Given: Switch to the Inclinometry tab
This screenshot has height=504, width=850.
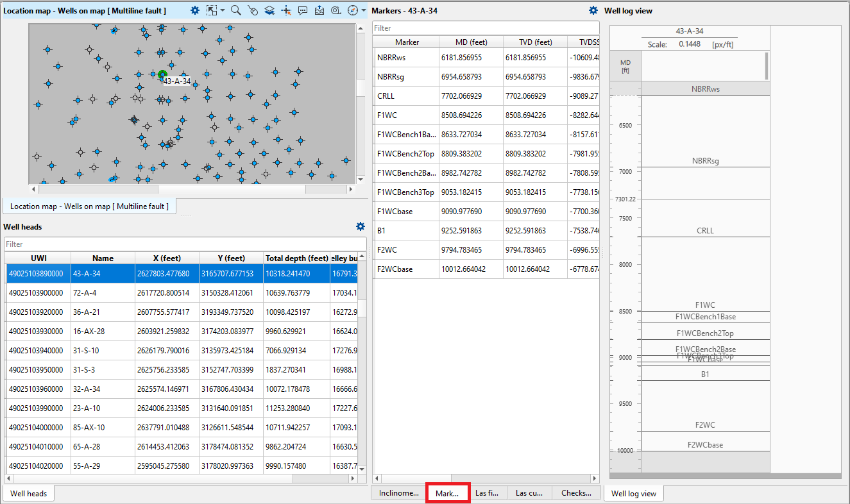Looking at the screenshot, I should point(398,493).
